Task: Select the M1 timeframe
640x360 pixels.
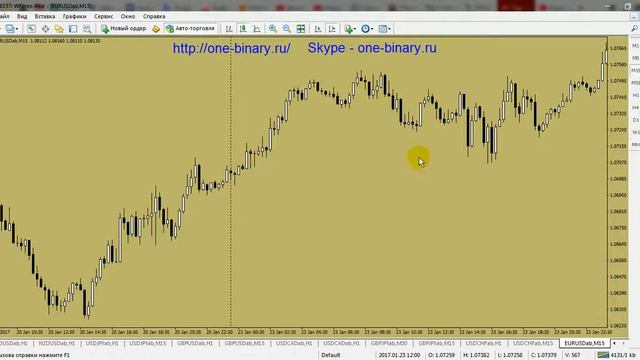Action: (x=636, y=46)
